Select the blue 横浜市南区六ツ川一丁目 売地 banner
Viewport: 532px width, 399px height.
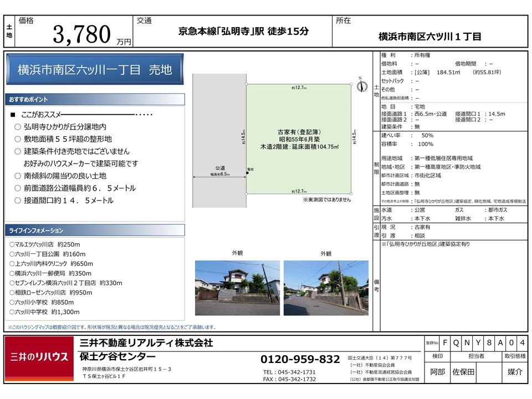(x=95, y=70)
